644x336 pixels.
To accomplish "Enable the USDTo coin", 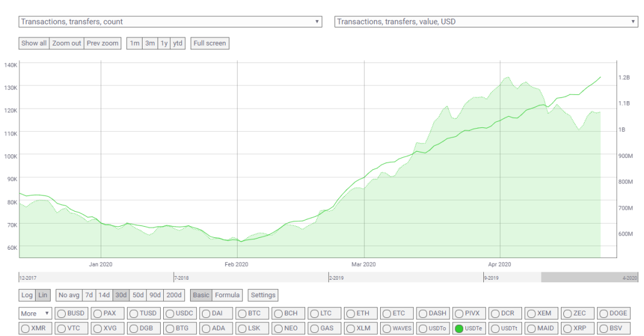I will coord(433,329).
